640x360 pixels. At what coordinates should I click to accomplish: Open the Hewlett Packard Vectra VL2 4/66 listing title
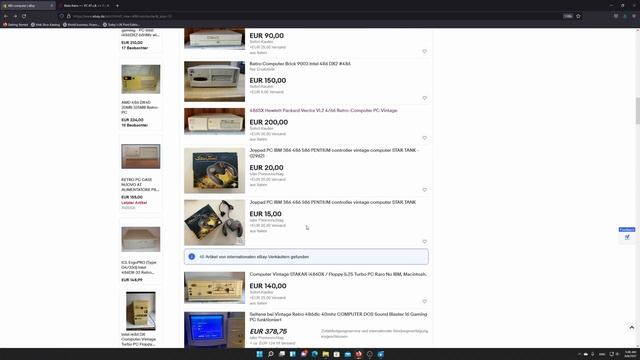[323, 110]
